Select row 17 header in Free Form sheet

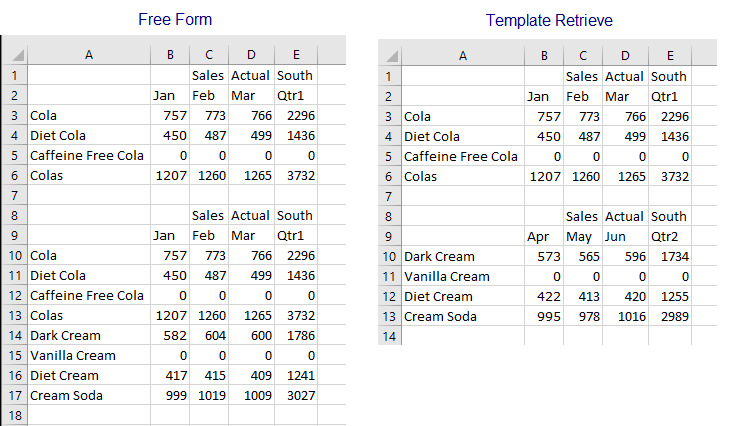[x=15, y=395]
